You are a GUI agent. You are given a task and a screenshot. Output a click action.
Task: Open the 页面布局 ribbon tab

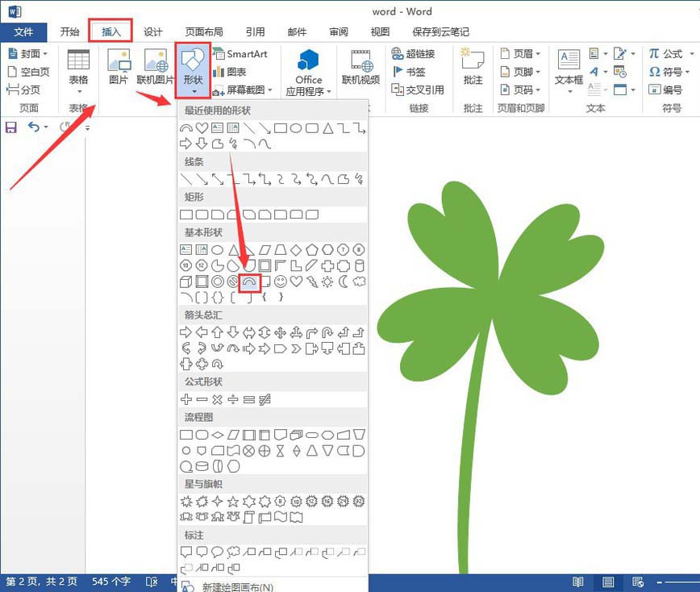coord(204,31)
